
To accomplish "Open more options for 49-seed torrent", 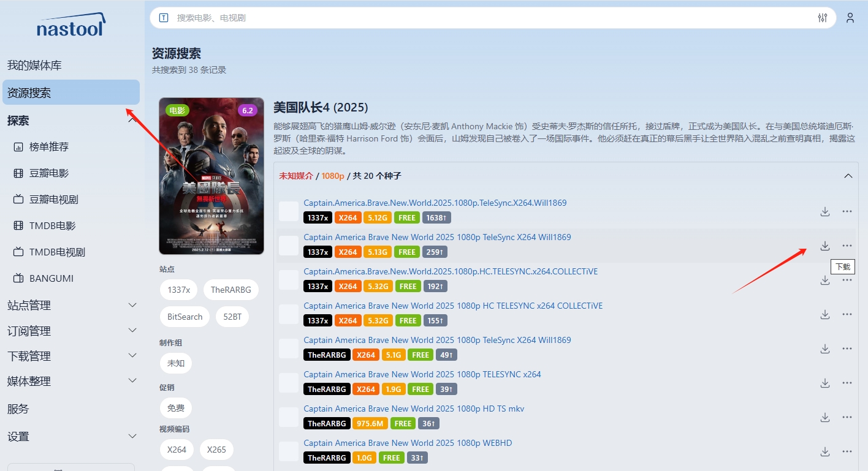I will tap(847, 349).
